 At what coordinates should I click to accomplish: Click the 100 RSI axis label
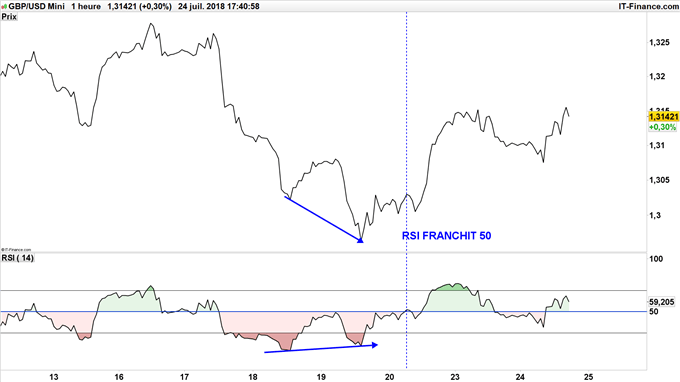pos(656,259)
